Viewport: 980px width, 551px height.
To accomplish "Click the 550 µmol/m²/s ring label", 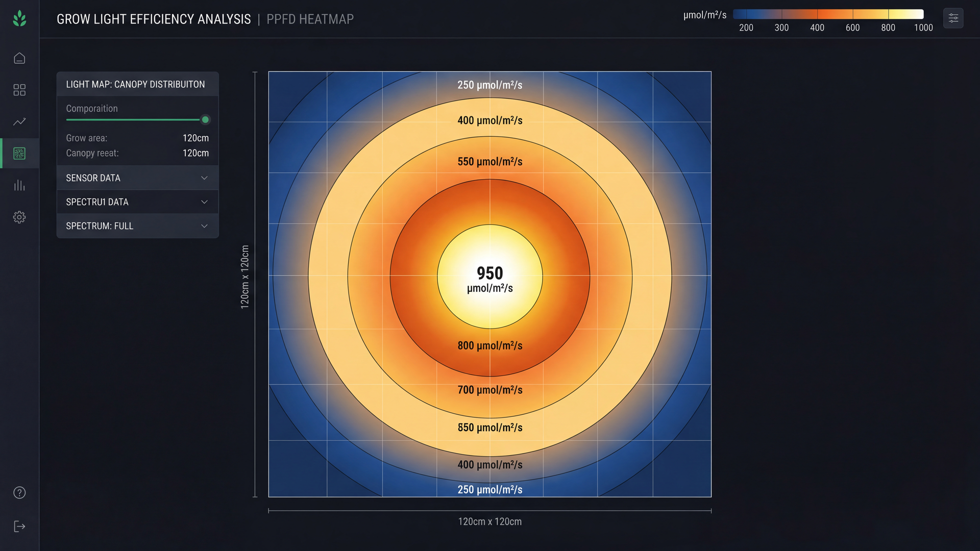I will (490, 162).
